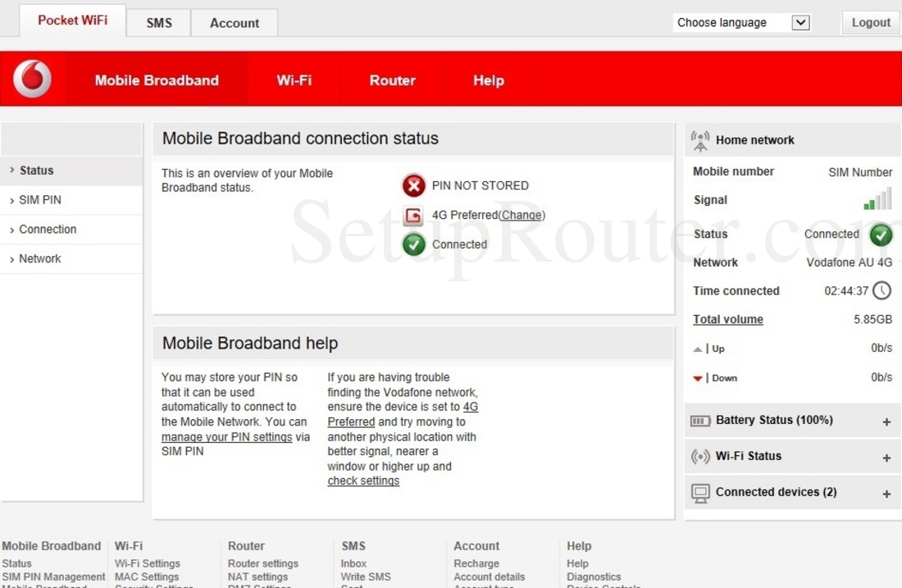This screenshot has width=902, height=588.
Task: Click the SIM card icon beside 4G Preferred
Action: pos(413,215)
